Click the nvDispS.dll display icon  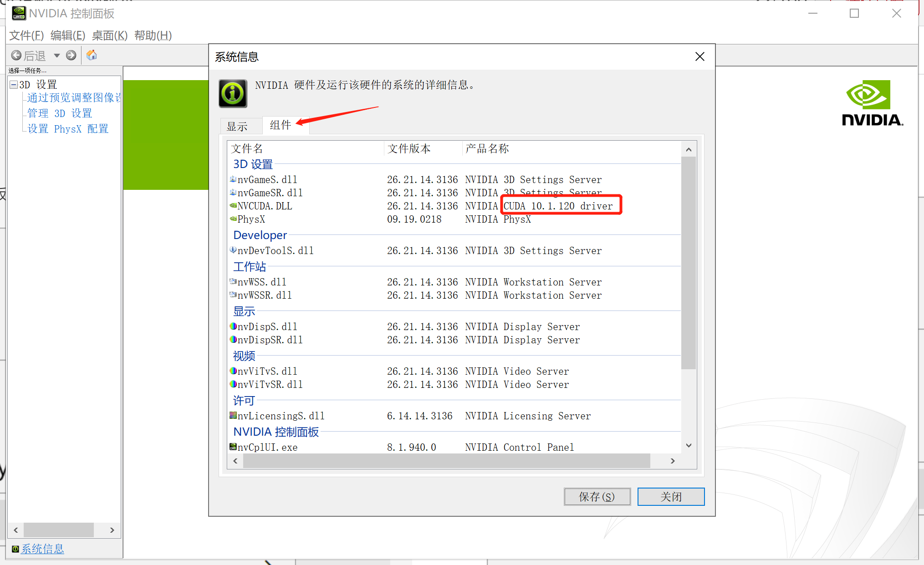[x=233, y=326]
